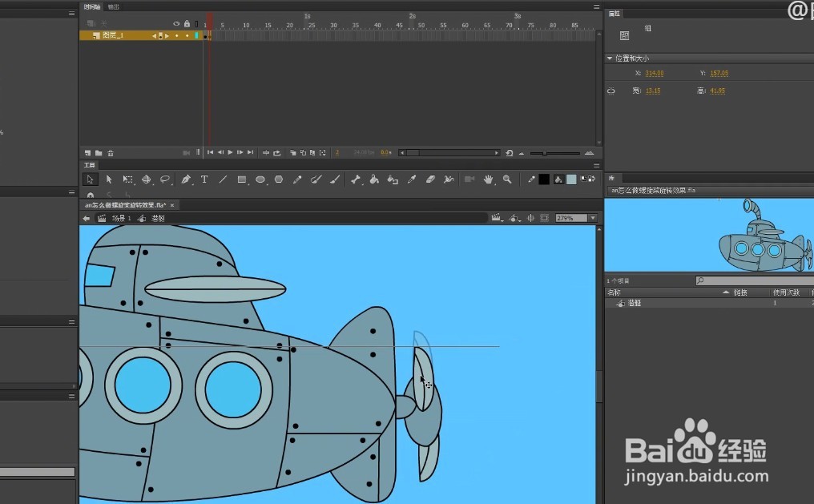
Task: Sort library by 名称 column arrow
Action: 726,292
